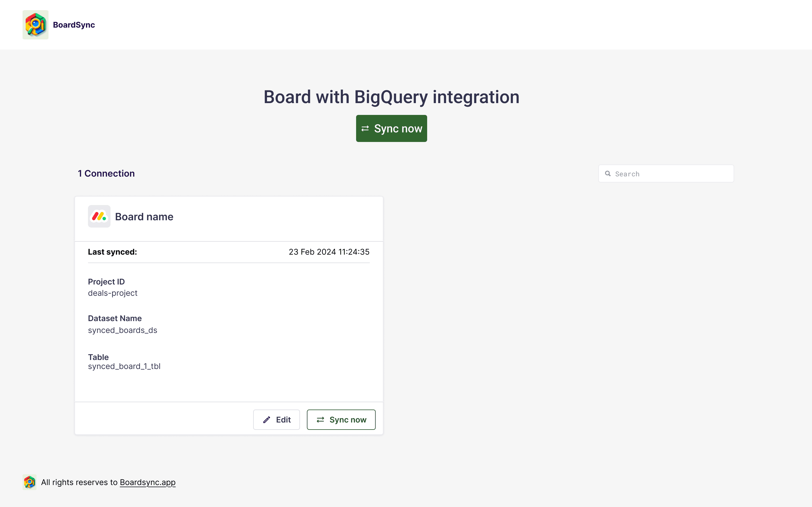
Task: Click sync arrows icon in card footer
Action: click(x=321, y=420)
